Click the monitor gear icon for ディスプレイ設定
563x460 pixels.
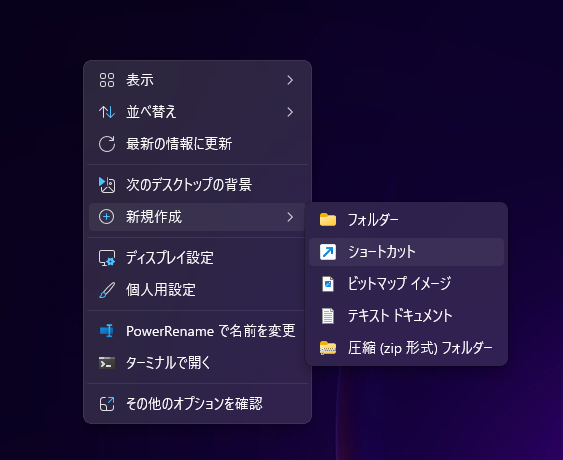tap(107, 258)
